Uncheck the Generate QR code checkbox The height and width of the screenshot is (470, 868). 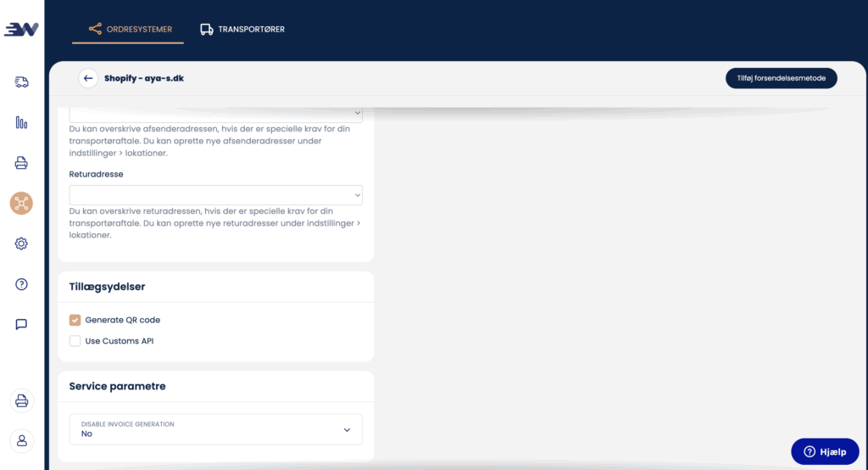tap(75, 320)
